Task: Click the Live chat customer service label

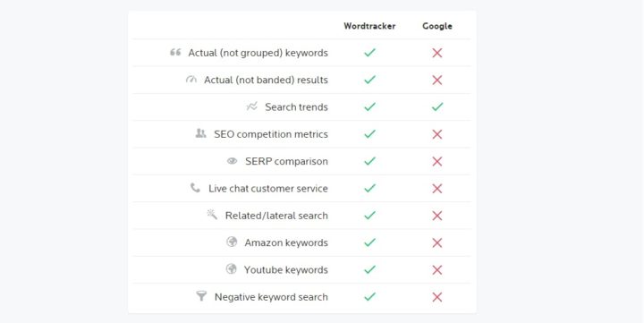Action: coord(267,189)
